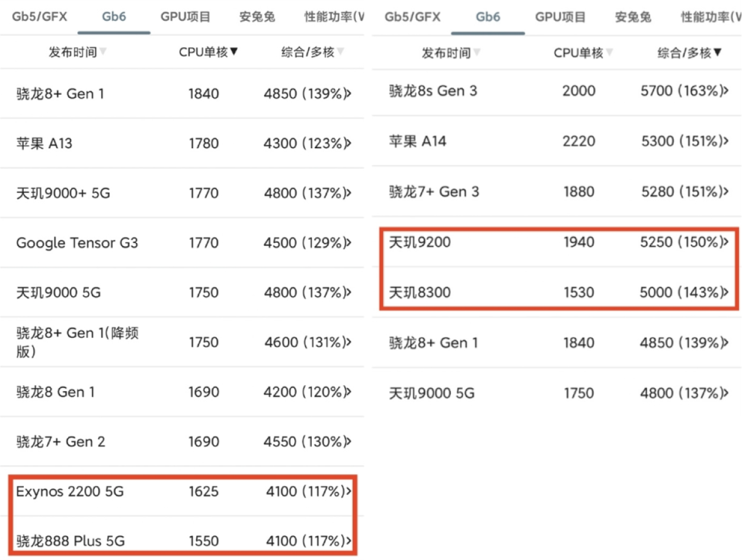742x560 pixels.
Task: Toggle 发布时间 sort arrow in left table
Action: [x=103, y=52]
